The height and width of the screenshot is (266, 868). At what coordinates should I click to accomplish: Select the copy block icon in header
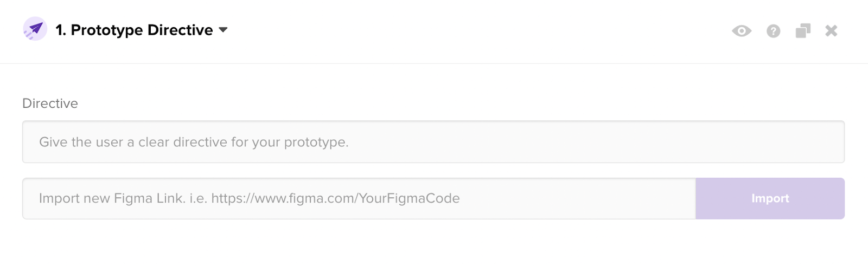pos(803,31)
